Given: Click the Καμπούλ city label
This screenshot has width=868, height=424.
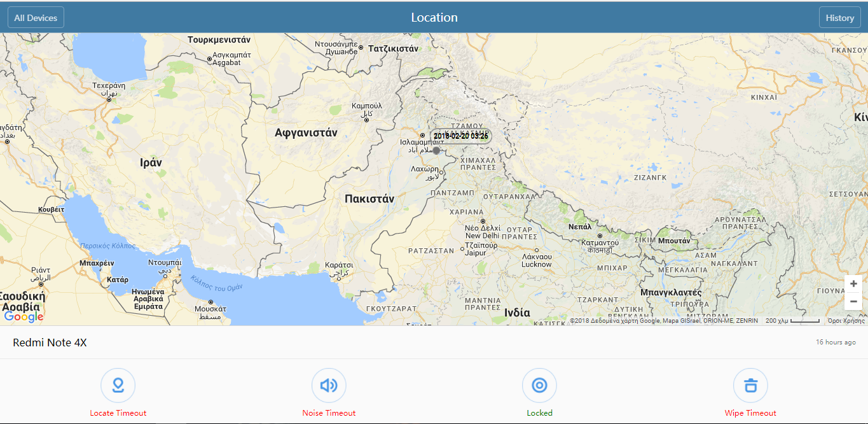Looking at the screenshot, I should [x=366, y=106].
